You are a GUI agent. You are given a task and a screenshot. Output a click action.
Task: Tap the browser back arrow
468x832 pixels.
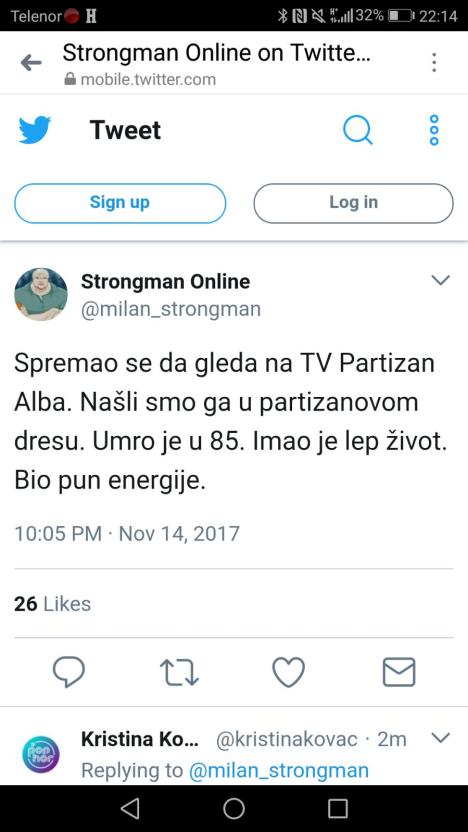coord(31,63)
